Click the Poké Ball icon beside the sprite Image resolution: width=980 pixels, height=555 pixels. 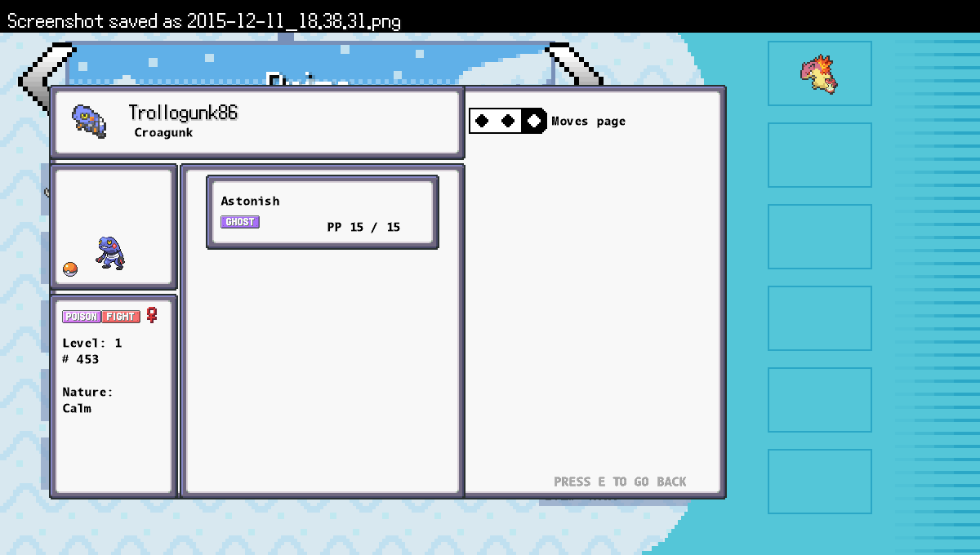(x=70, y=269)
